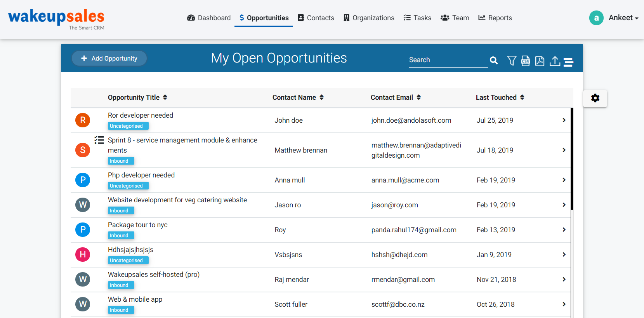Open the hamburger list menu icon
This screenshot has height=318, width=644.
[568, 62]
